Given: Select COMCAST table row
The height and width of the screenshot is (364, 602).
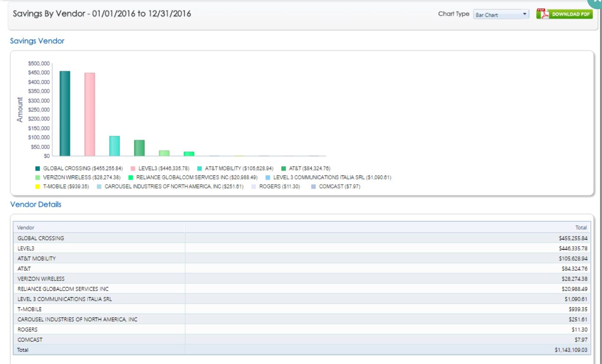Looking at the screenshot, I should pos(301,339).
